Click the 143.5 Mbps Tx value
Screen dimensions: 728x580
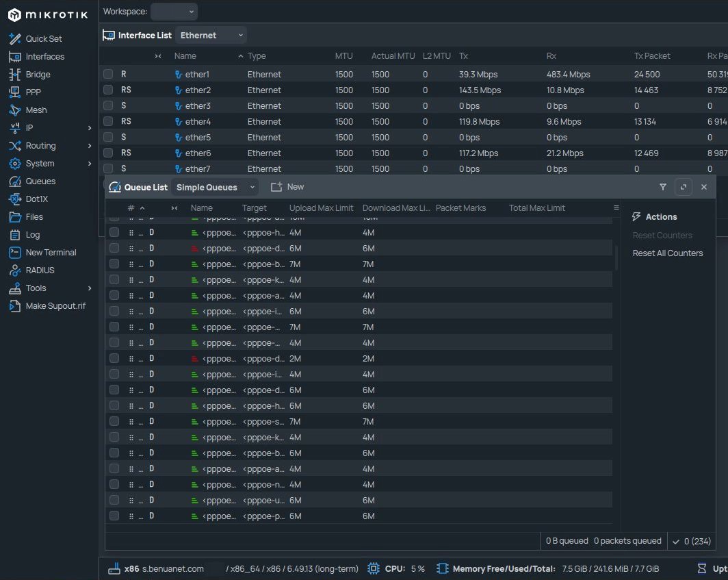pyautogui.click(x=480, y=90)
